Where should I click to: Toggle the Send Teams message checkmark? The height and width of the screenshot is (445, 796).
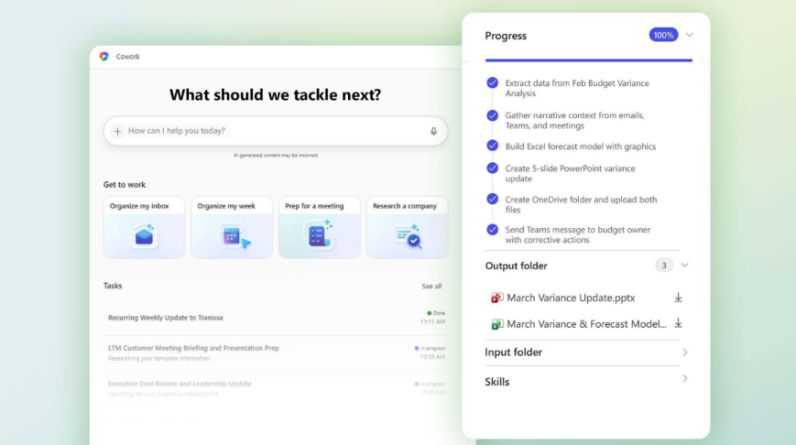pos(492,229)
